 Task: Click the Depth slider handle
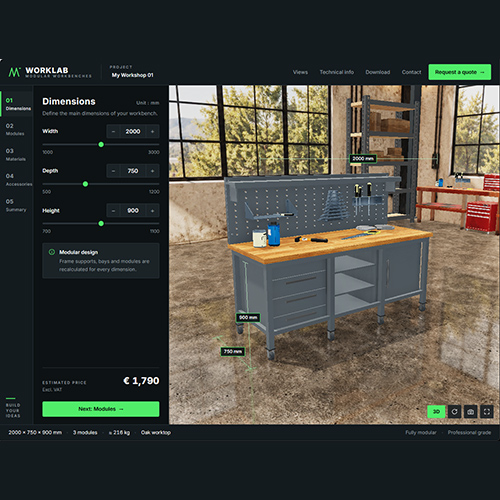[85, 184]
